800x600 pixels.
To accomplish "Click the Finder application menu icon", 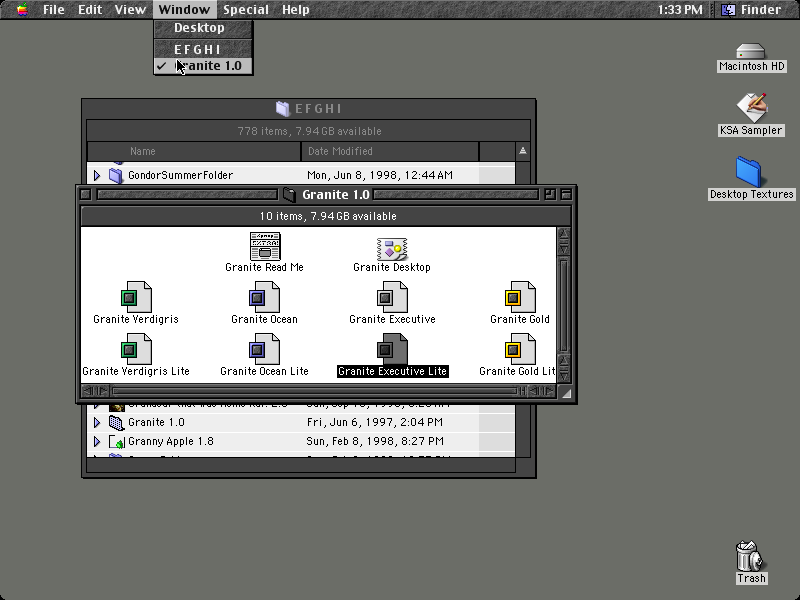I will click(728, 9).
